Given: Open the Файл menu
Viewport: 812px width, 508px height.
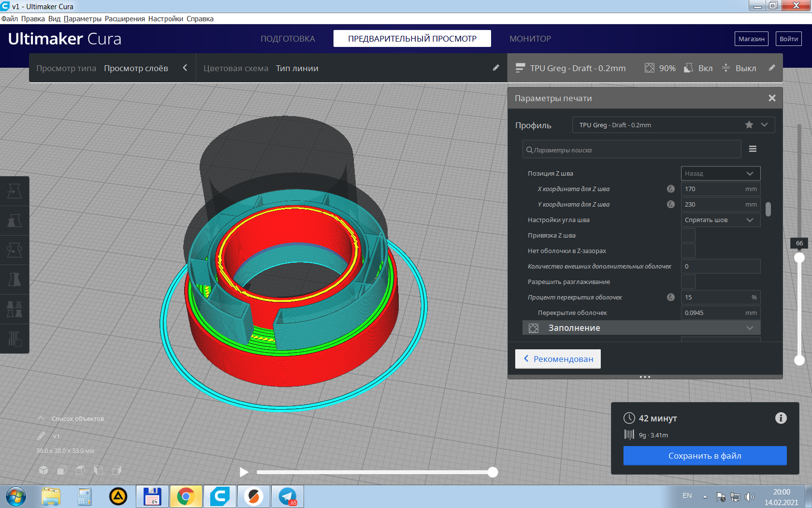Looking at the screenshot, I should pos(10,19).
